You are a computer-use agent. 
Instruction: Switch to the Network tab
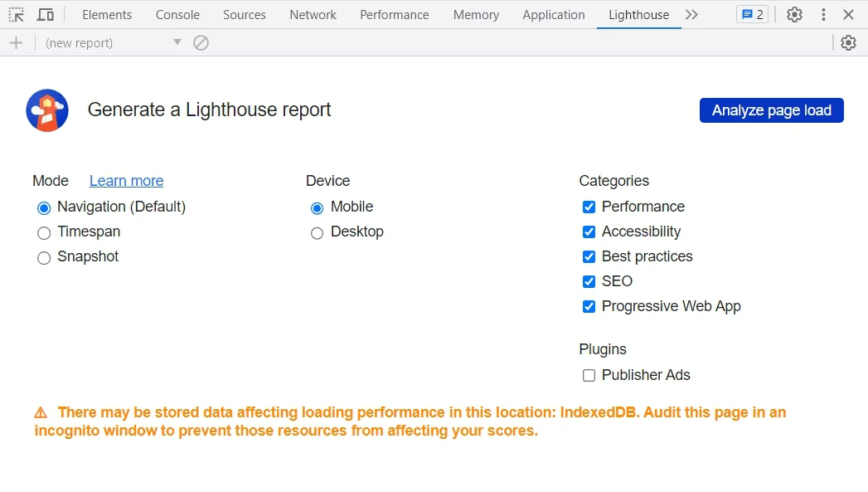[313, 15]
